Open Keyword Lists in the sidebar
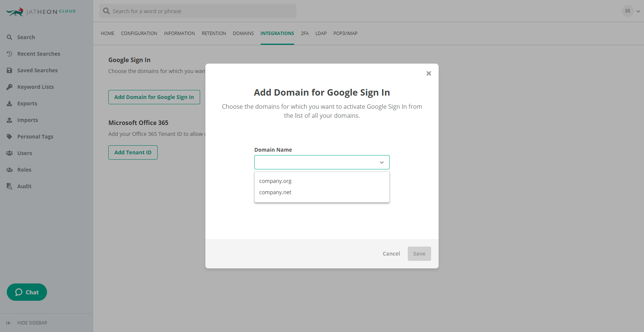 (x=35, y=87)
